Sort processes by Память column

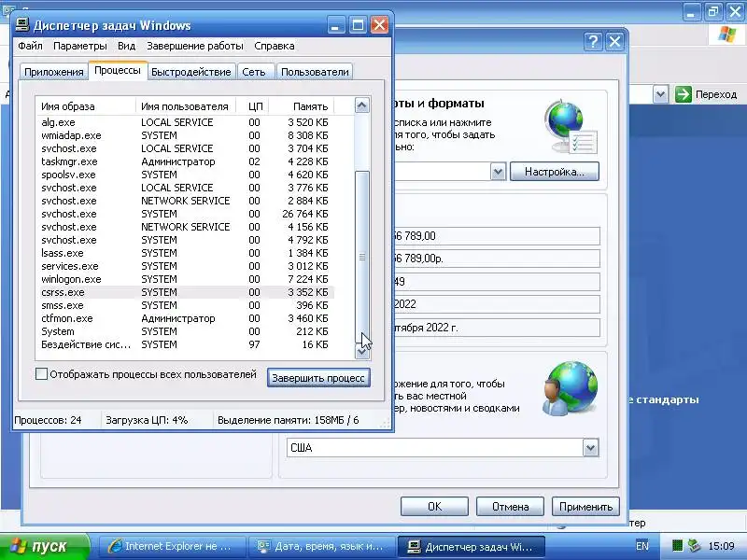pyautogui.click(x=301, y=105)
